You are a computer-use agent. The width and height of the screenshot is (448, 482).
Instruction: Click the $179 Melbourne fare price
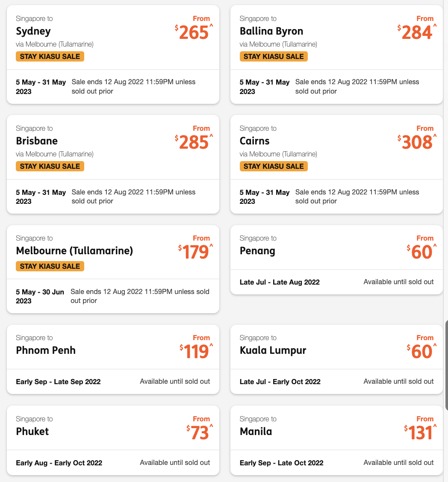(x=195, y=252)
